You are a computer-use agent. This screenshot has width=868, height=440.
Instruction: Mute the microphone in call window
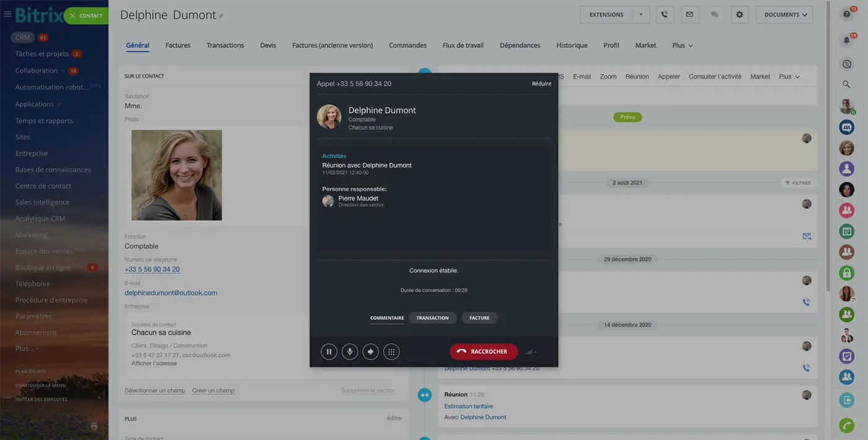(x=350, y=352)
